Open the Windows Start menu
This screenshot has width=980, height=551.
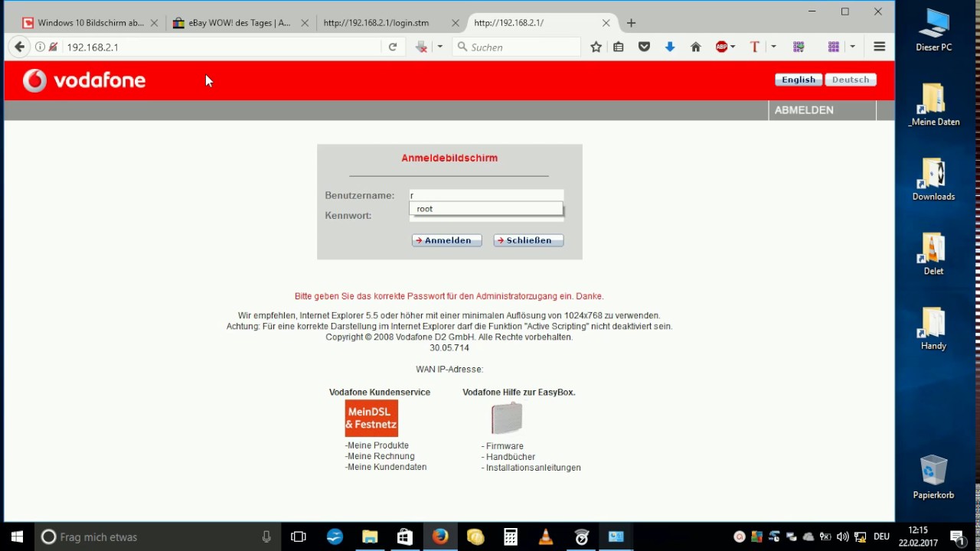[x=17, y=536]
